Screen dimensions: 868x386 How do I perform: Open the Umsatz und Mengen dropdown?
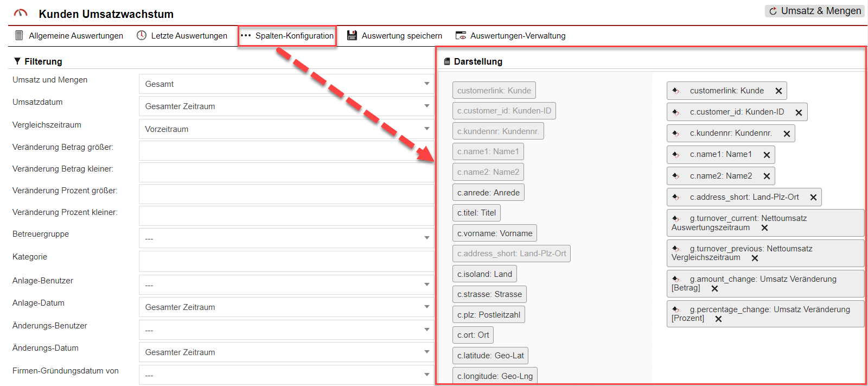pos(286,84)
